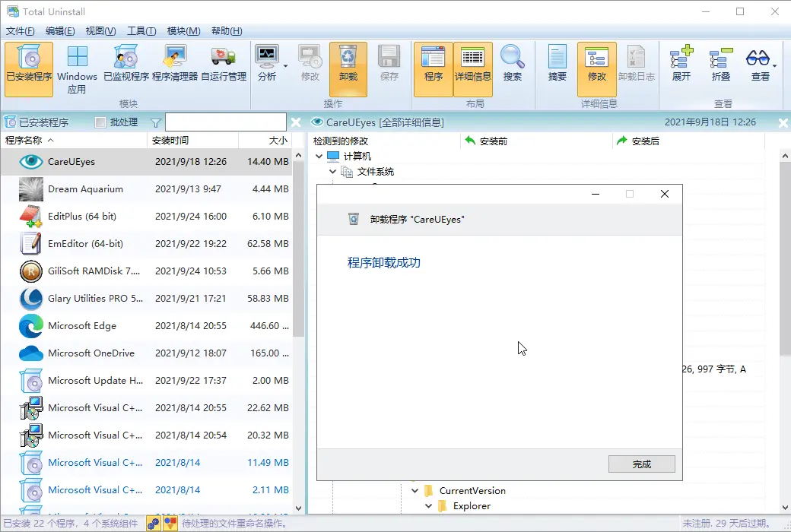
Task: Toggle the 详细信息 layout pane
Action: point(472,68)
